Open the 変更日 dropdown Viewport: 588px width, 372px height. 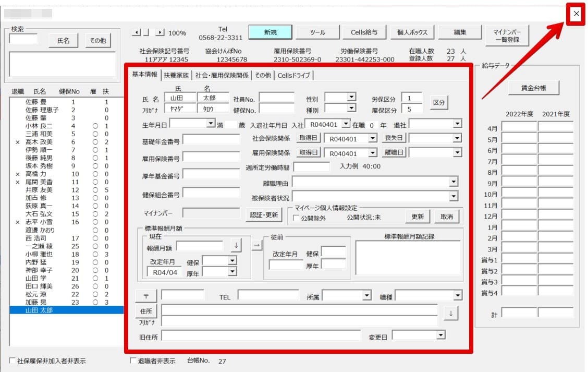[441, 335]
